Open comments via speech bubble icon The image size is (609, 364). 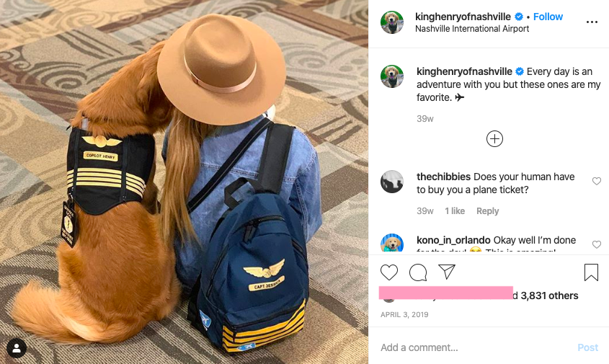click(418, 272)
